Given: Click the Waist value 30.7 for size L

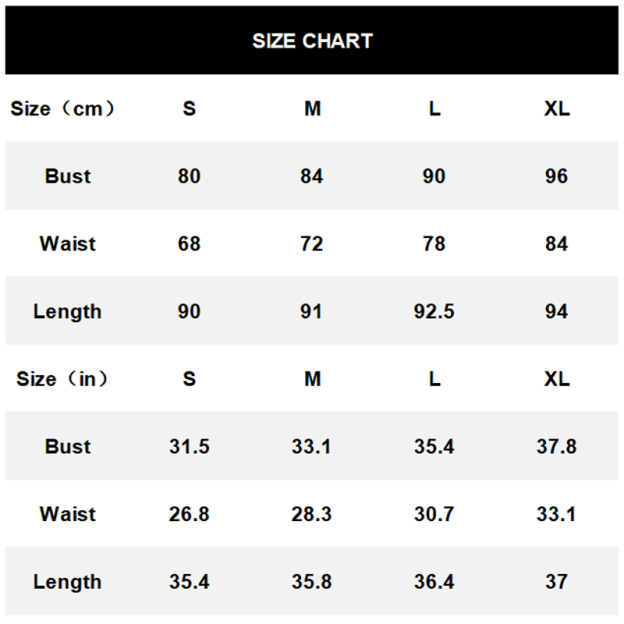Looking at the screenshot, I should click(434, 514).
